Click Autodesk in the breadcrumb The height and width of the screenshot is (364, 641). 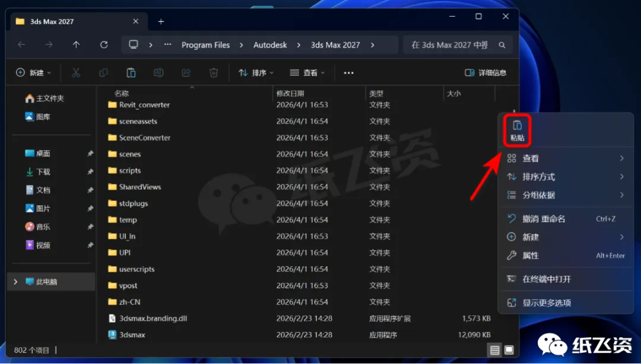270,45
